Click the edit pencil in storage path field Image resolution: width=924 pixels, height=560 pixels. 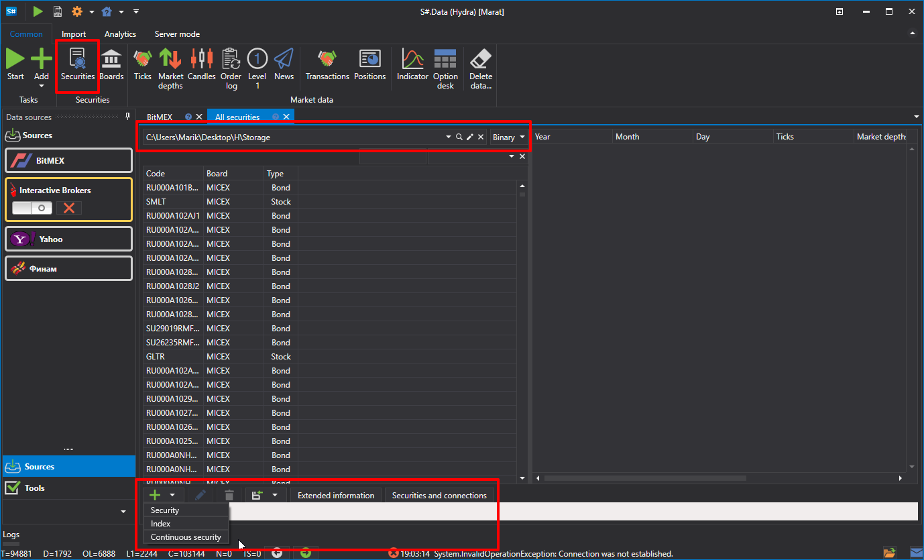click(x=470, y=137)
